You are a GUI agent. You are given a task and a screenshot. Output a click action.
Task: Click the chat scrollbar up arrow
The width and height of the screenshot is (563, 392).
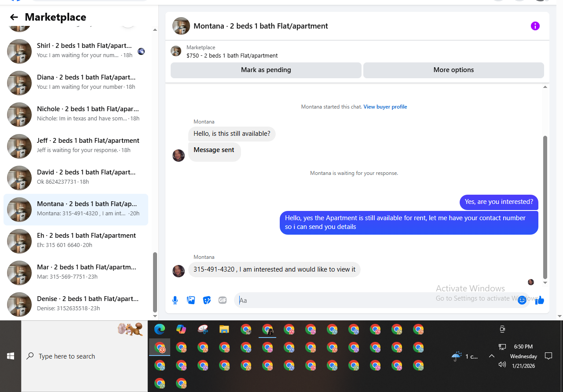[545, 87]
